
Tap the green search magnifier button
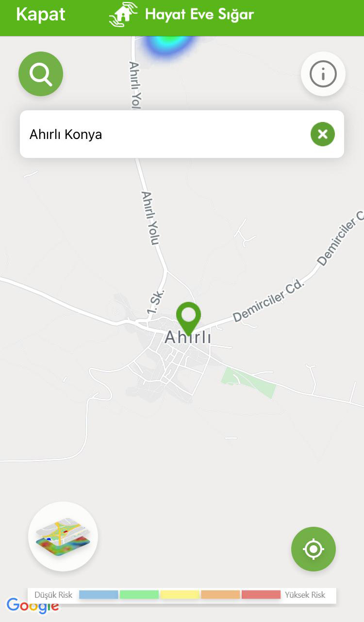[41, 74]
